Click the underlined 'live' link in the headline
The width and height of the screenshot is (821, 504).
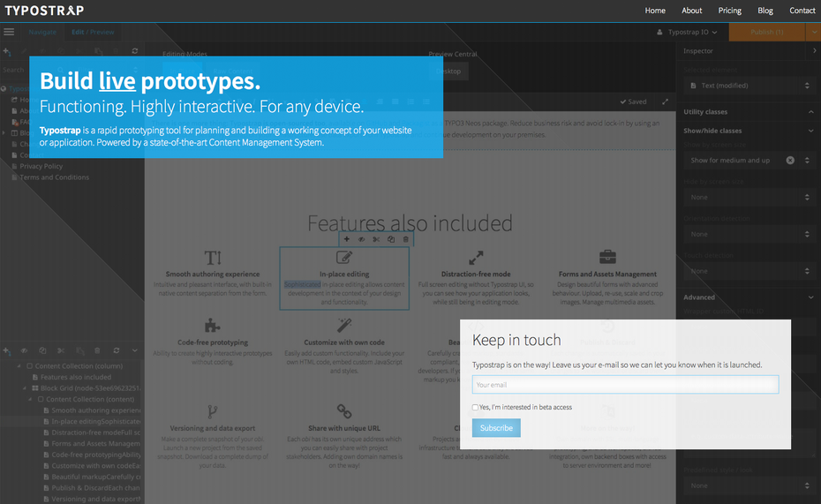tap(117, 81)
